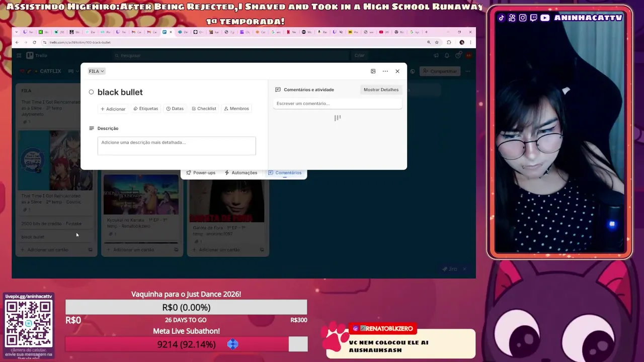Open new browser tab plus button

pos(426,32)
